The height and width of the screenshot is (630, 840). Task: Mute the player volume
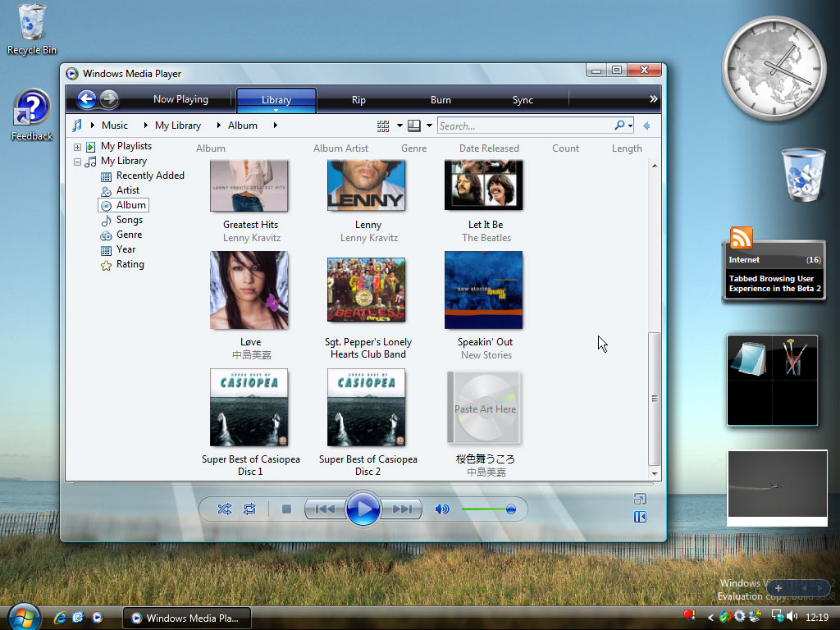click(442, 509)
